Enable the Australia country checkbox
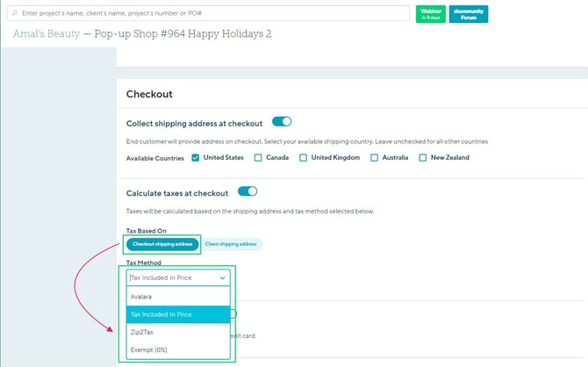 tap(375, 158)
